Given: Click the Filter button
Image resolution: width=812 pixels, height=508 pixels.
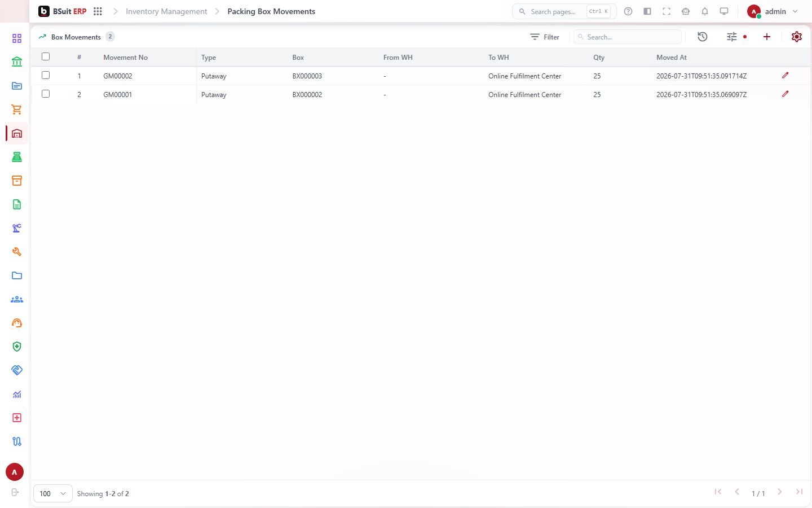Looking at the screenshot, I should click(x=545, y=37).
